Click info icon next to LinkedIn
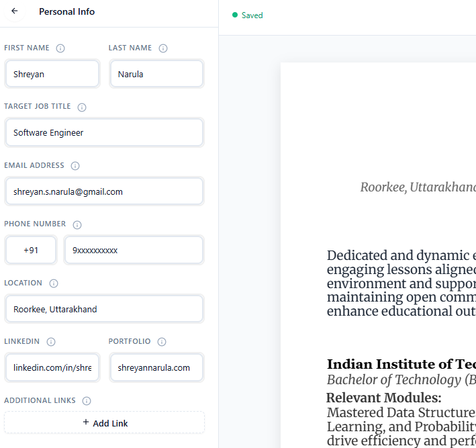This screenshot has width=476, height=448. coord(51,342)
